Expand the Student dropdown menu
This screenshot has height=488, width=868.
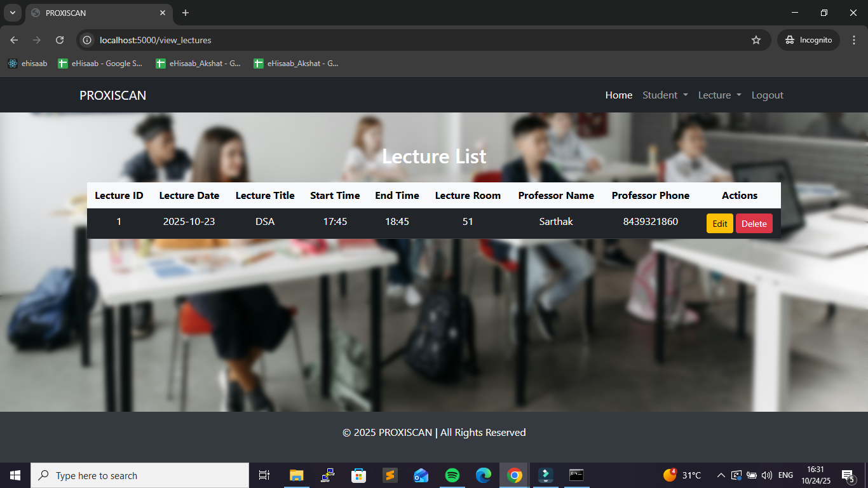coord(665,95)
